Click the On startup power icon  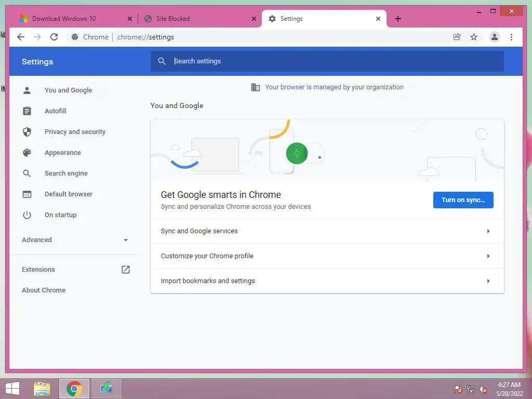[x=27, y=215]
